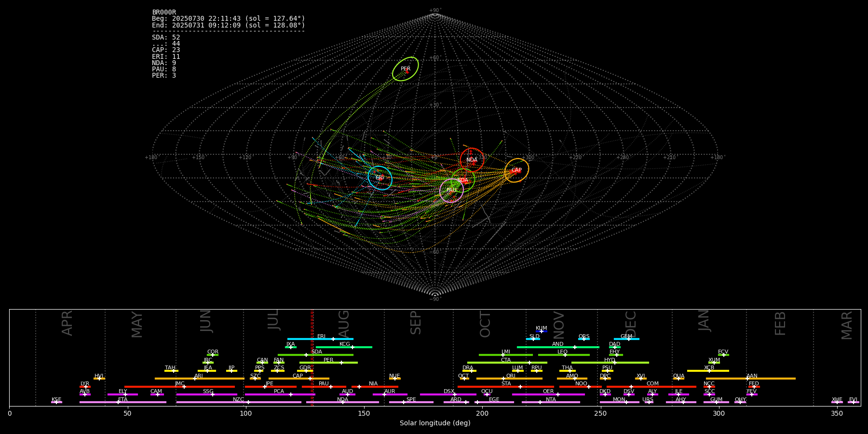Click the 'PAU: 8' count line
The height and width of the screenshot is (434, 868).
(164, 69)
